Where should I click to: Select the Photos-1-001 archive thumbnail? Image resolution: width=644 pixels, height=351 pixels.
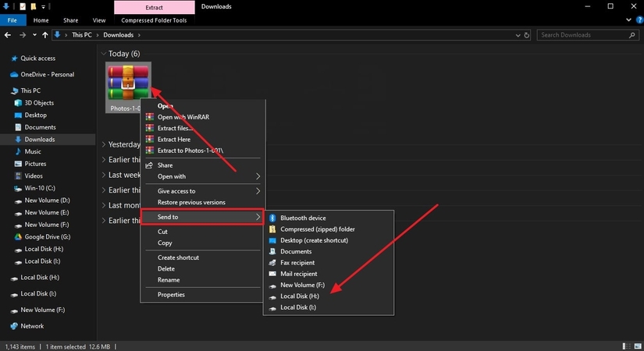click(126, 83)
